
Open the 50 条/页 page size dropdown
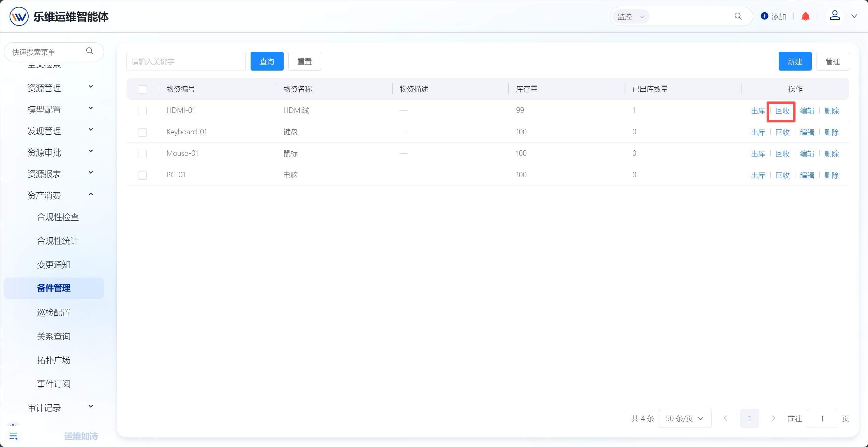[685, 418]
